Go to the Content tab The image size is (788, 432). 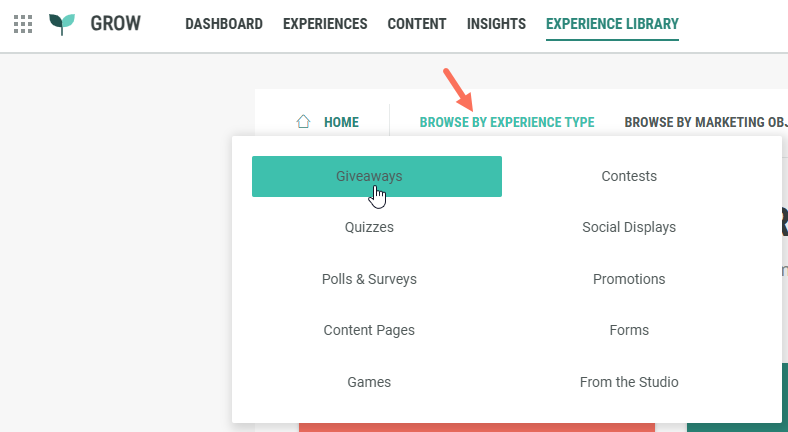[x=417, y=24]
